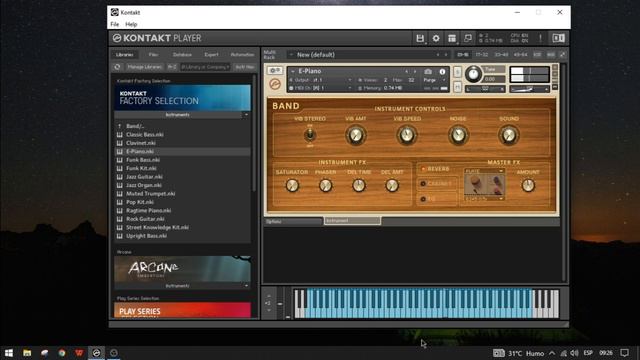Open the reverb preset dropdown below the image
Image resolution: width=640 pixels, height=360 pixels.
click(484, 199)
